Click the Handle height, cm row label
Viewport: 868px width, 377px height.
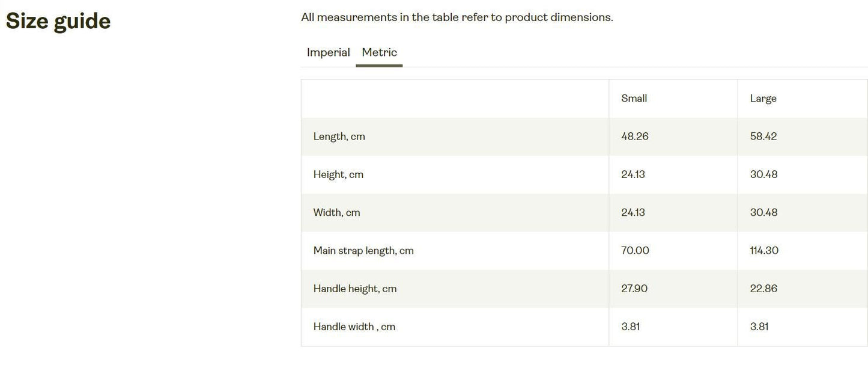coord(355,289)
